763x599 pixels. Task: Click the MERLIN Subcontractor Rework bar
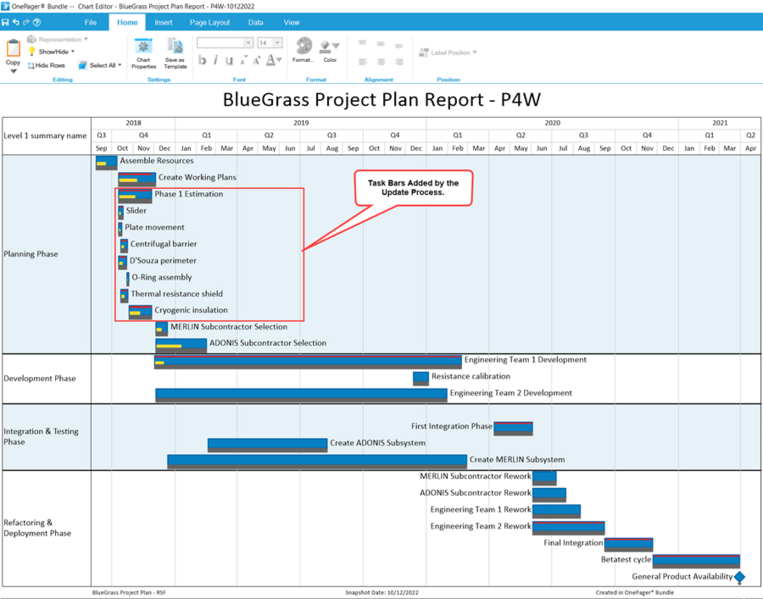545,478
